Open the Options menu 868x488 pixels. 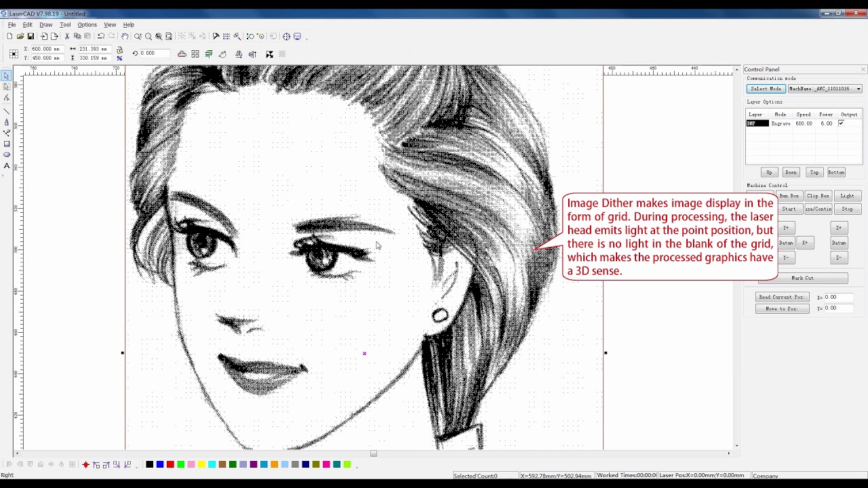coord(87,24)
